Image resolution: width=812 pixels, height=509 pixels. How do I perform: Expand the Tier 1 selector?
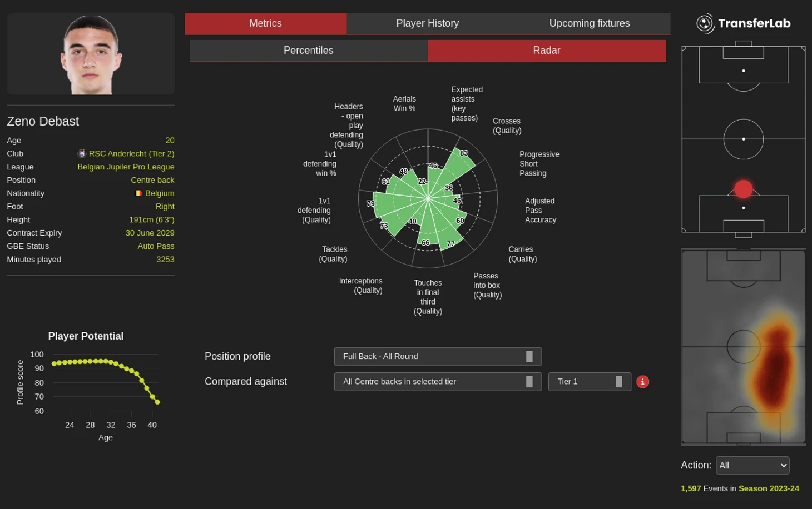(x=589, y=382)
